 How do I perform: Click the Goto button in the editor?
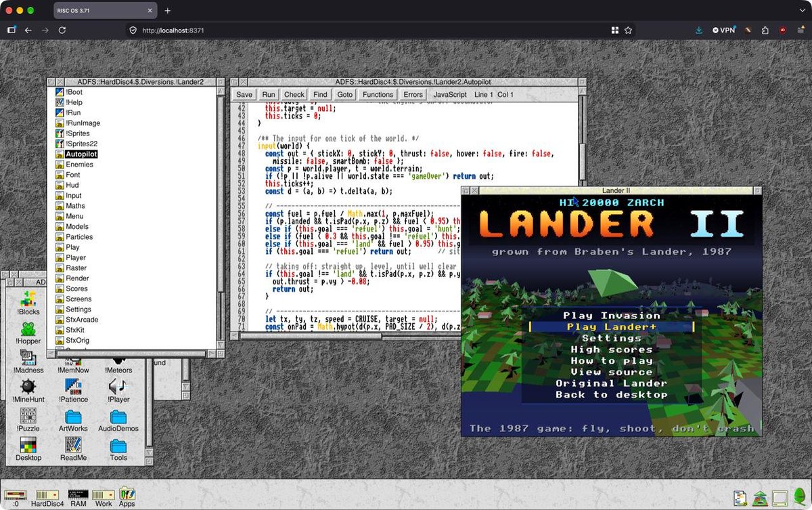(345, 95)
